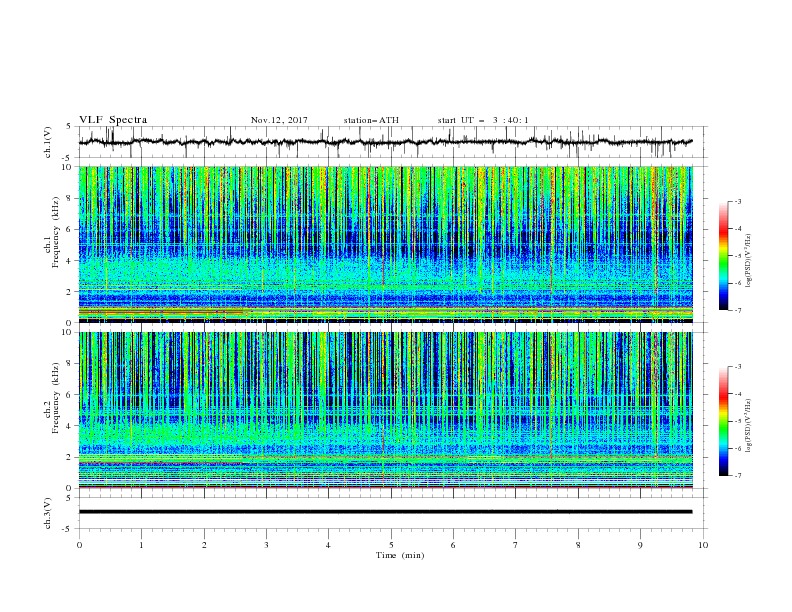The image size is (792, 612).
Task: Click the "-3" label on lower colorbar
Action: (737, 367)
